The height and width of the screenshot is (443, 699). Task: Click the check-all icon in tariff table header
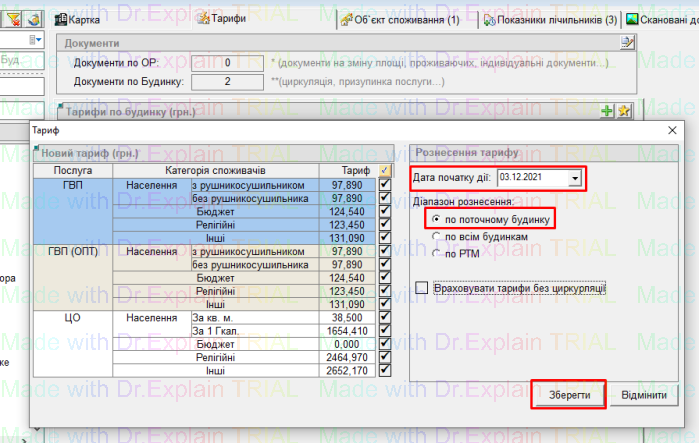pos(385,170)
